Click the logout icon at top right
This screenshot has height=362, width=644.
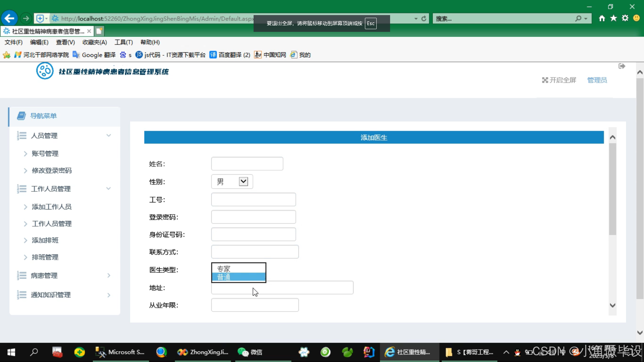pyautogui.click(x=622, y=66)
